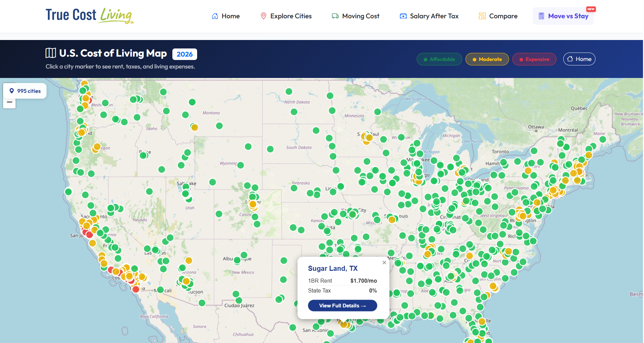Close the Sugar Land popup
The height and width of the screenshot is (343, 644).
click(384, 262)
